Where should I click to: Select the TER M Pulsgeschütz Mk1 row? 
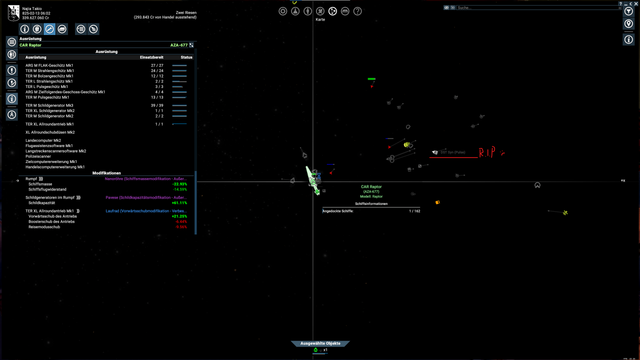click(106, 97)
